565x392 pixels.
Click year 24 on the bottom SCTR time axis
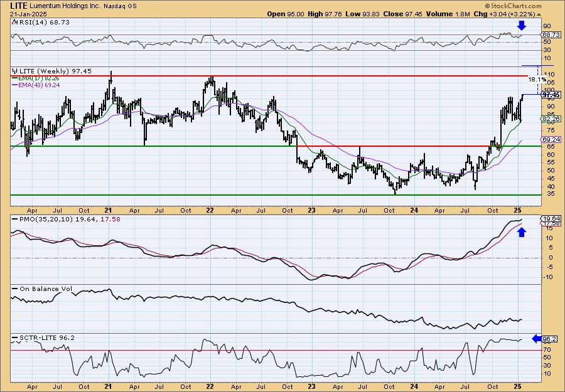click(414, 386)
